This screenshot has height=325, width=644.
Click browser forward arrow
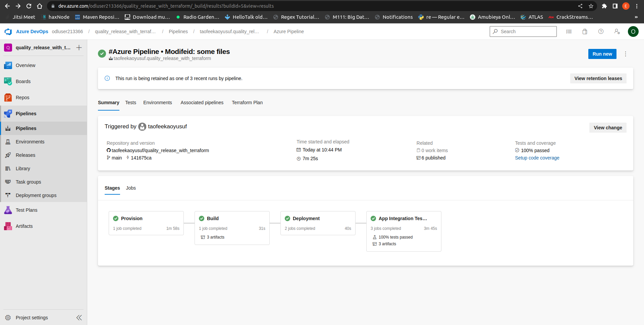click(x=18, y=6)
